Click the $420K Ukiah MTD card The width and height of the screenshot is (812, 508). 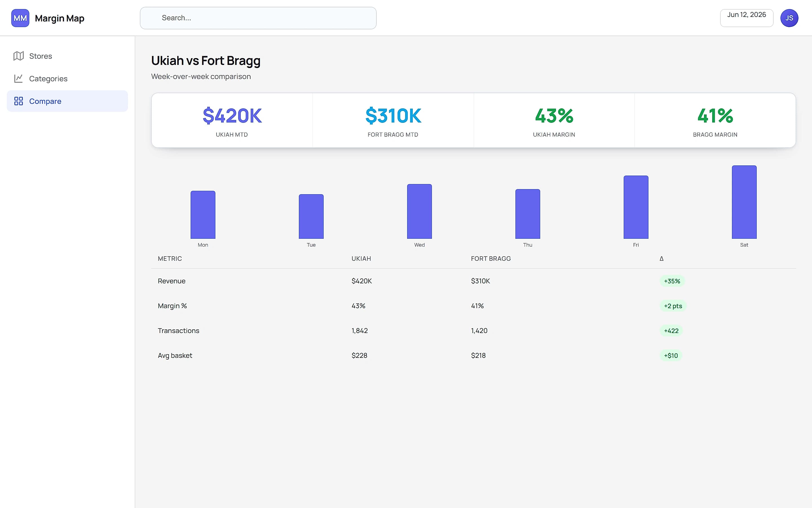232,120
